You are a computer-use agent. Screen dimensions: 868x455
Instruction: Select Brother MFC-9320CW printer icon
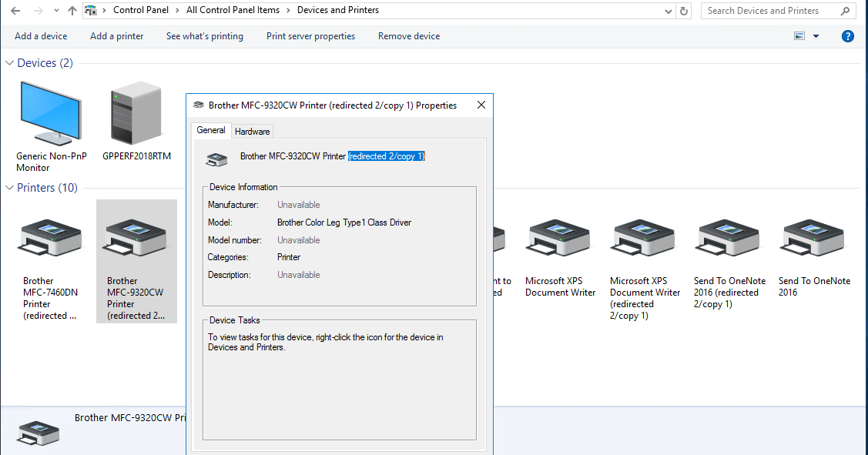coord(136,237)
